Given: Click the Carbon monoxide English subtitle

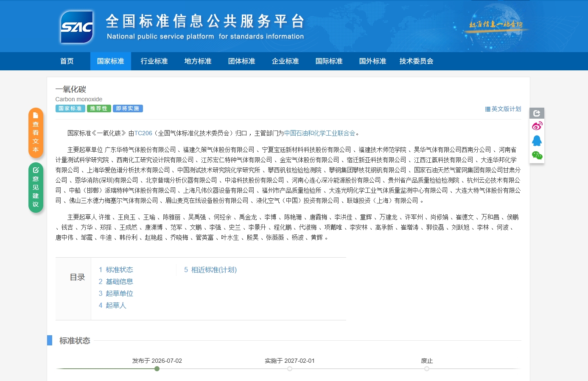Looking at the screenshot, I should point(79,99).
